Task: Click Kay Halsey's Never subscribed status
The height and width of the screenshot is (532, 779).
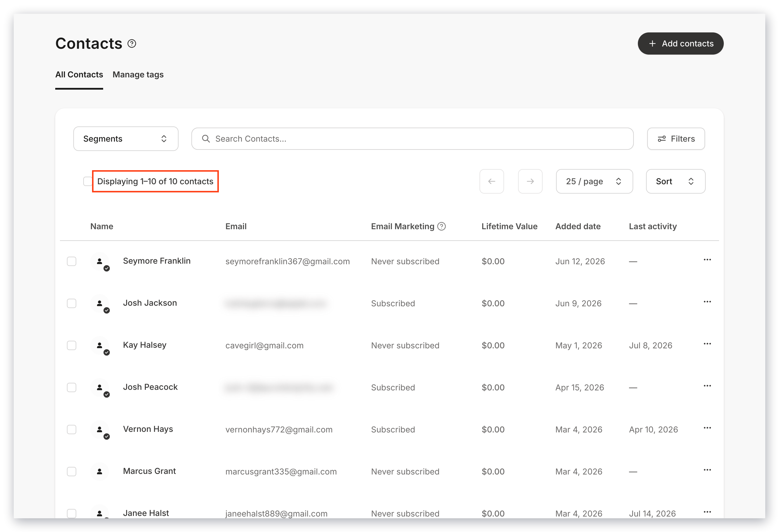Action: pos(405,346)
